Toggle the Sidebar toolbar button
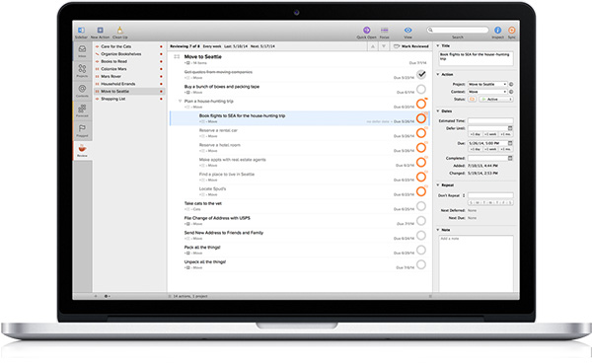This screenshot has width=592, height=364. click(81, 33)
